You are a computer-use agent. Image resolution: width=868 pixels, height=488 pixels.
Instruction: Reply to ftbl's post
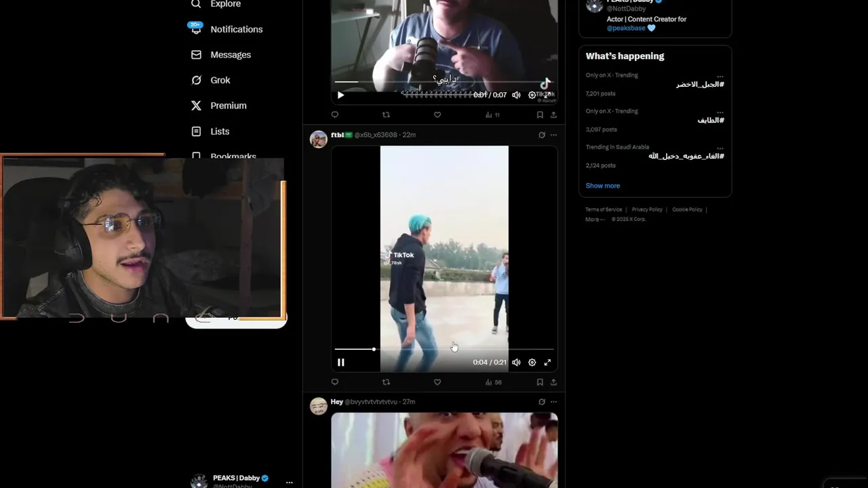[334, 382]
